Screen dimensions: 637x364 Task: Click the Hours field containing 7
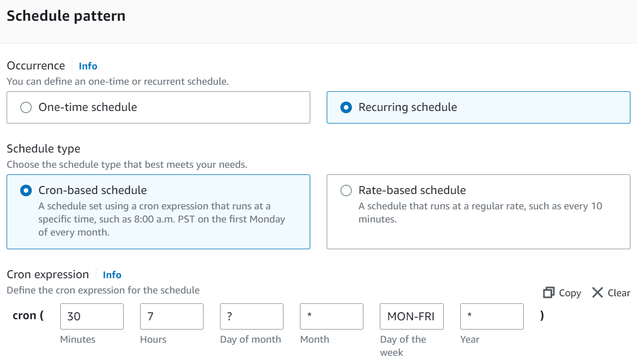(x=172, y=316)
